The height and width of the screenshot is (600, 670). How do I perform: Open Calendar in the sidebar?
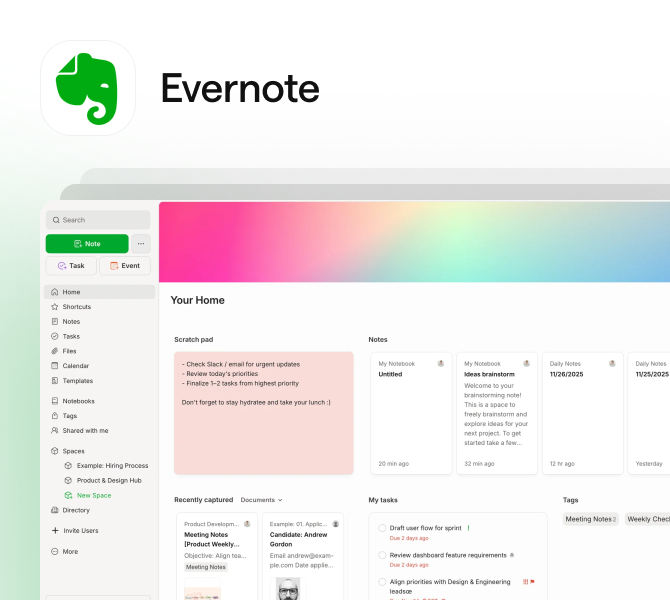click(x=100, y=366)
